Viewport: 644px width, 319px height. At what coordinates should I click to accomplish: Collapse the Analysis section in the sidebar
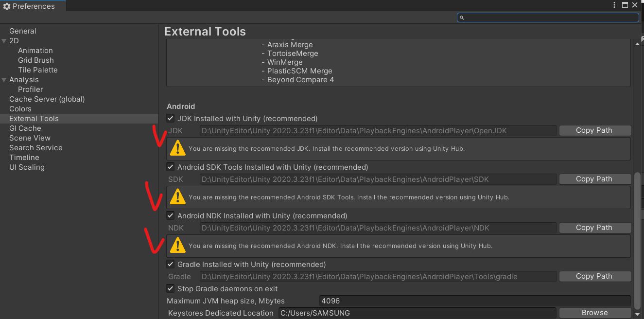(x=4, y=79)
